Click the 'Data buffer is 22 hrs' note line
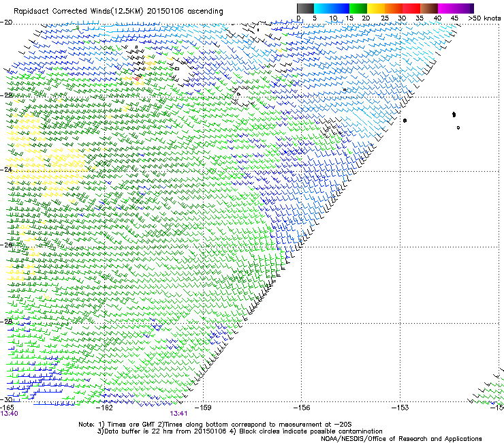The height and width of the screenshot is (443, 504). (240, 431)
